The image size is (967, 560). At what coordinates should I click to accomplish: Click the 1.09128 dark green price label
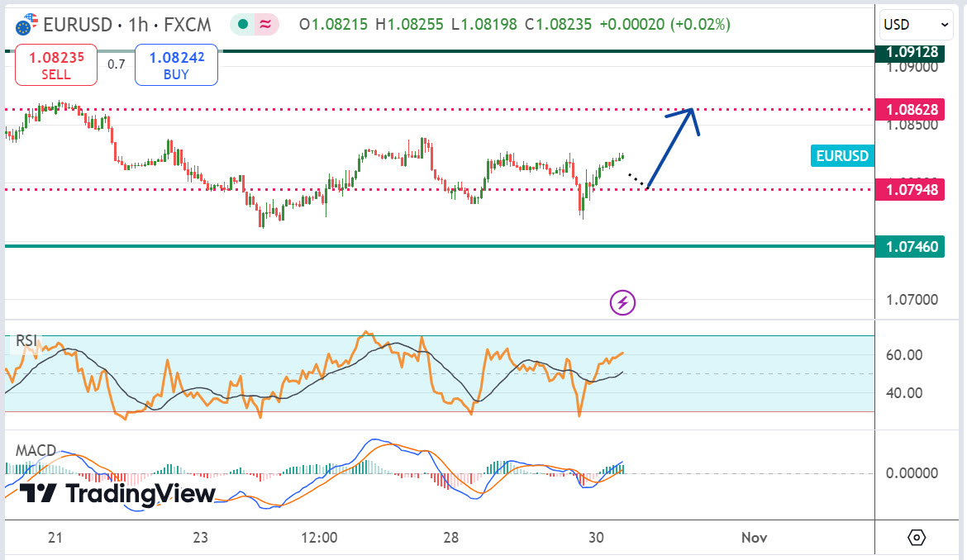point(912,52)
